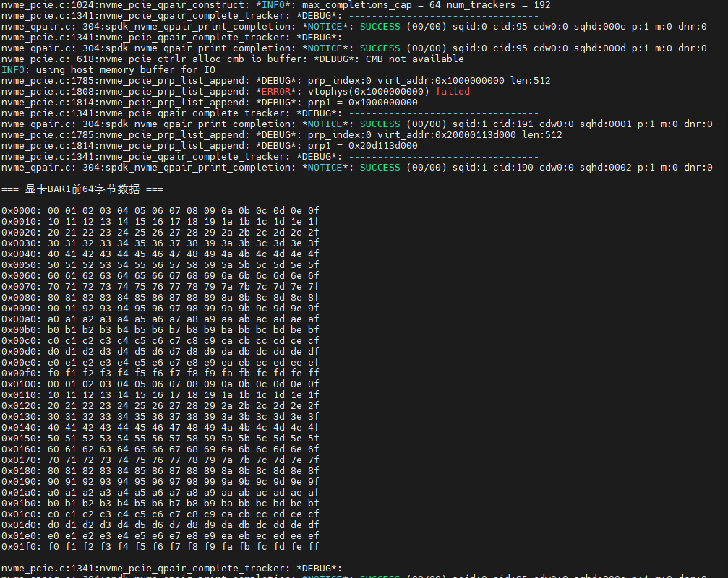The height and width of the screenshot is (578, 728).
Task: Click the red "failed" text
Action: pyautogui.click(x=453, y=92)
